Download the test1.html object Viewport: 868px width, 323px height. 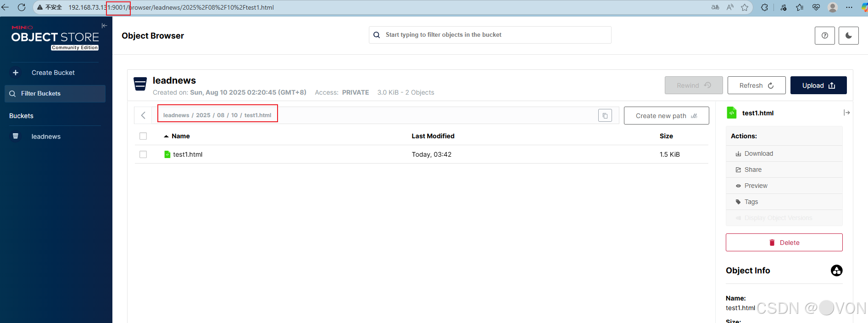click(x=784, y=153)
